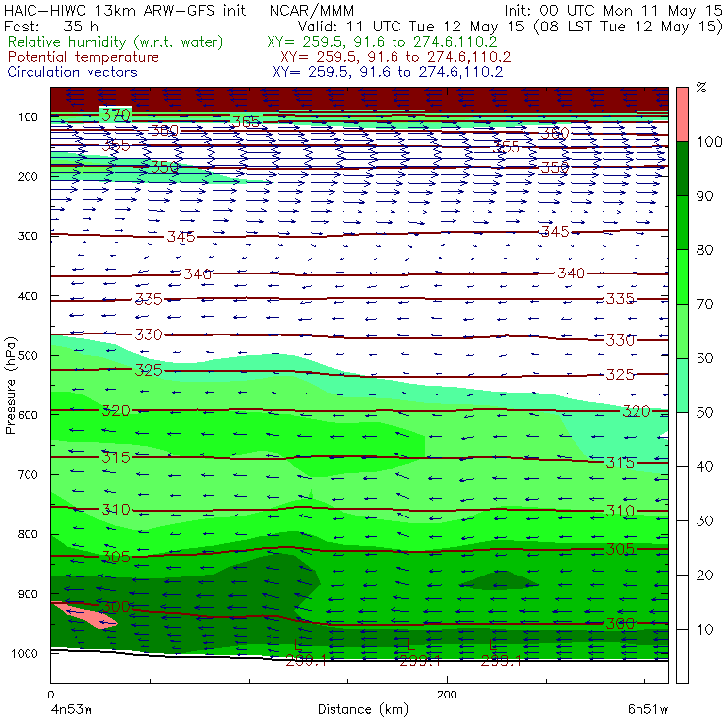Click the '800' pressure axis tick label
The image size is (728, 728).
pos(28,534)
